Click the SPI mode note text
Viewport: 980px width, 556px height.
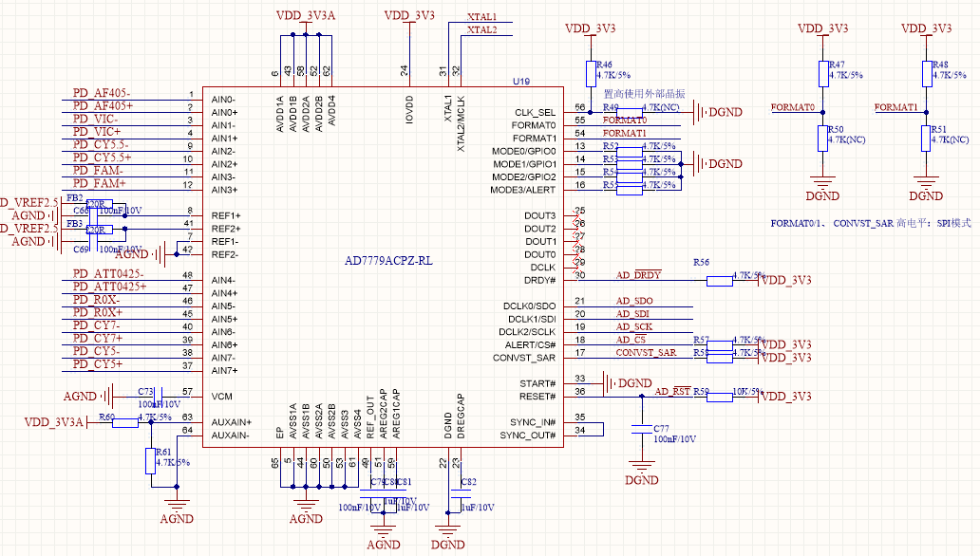point(871,223)
